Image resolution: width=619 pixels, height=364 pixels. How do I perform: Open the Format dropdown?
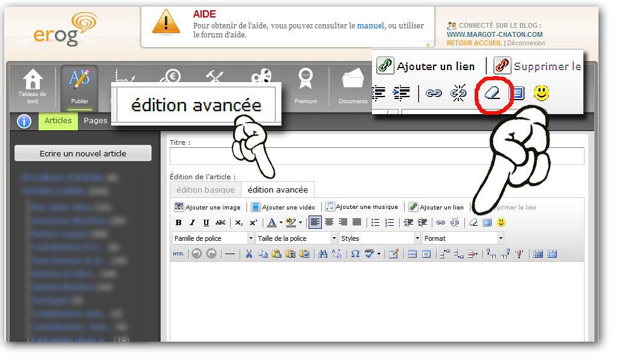click(463, 238)
